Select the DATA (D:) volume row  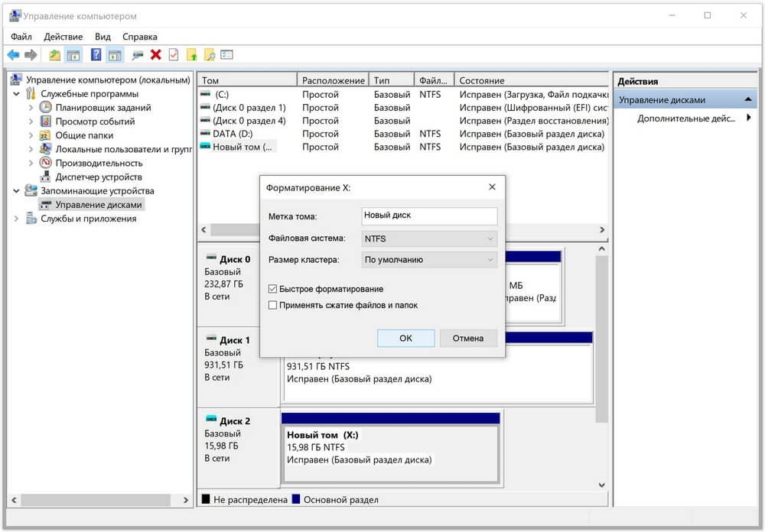pos(235,134)
